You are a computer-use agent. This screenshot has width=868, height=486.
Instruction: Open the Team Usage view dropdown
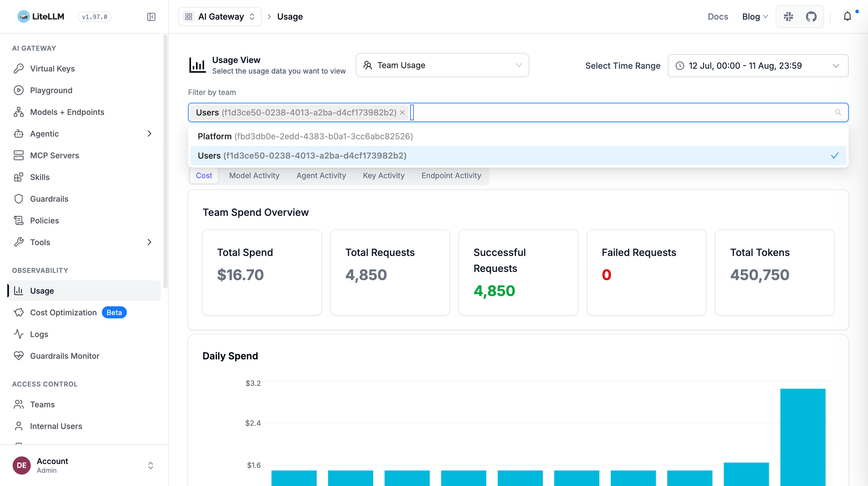442,65
